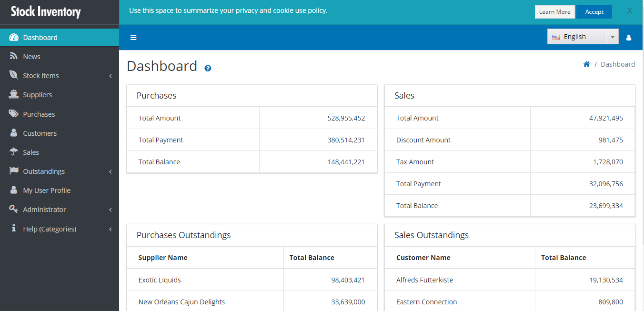Click the Customers icon in the sidebar
Viewport: 644px width, 311px height.
pos(13,133)
